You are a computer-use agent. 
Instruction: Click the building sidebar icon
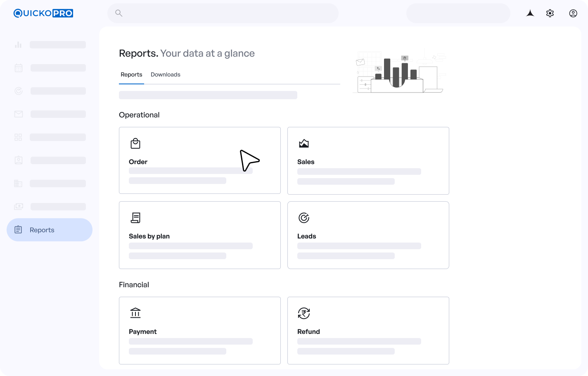18,183
